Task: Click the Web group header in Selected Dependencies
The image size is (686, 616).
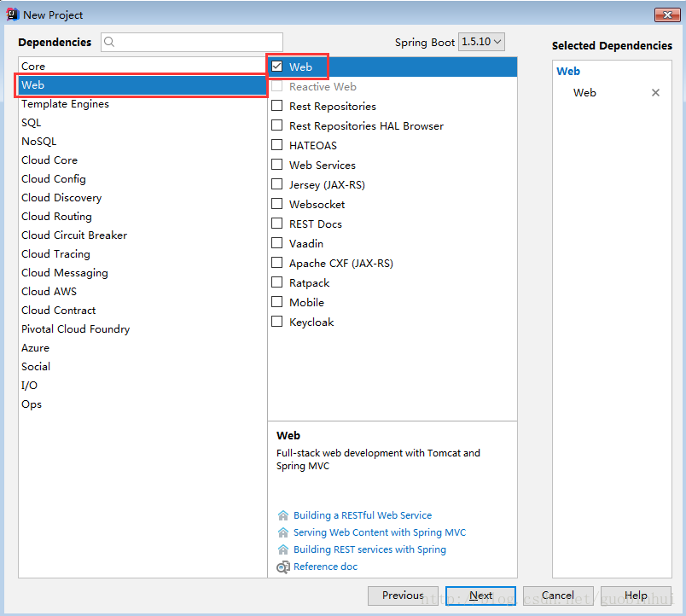Action: click(568, 72)
